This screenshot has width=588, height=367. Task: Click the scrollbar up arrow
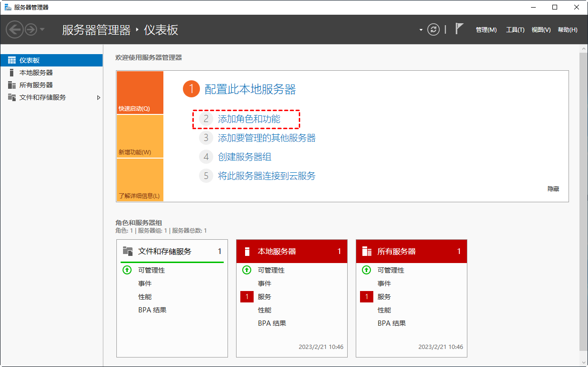tap(583, 48)
